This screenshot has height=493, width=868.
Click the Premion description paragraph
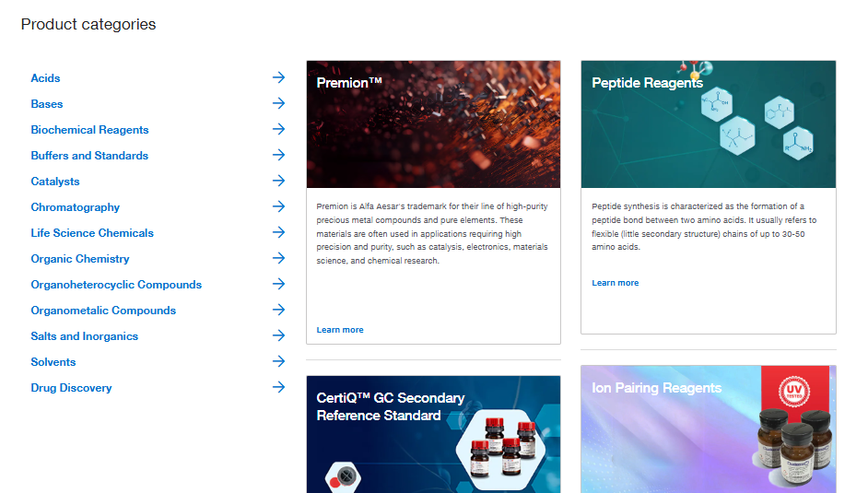point(432,233)
